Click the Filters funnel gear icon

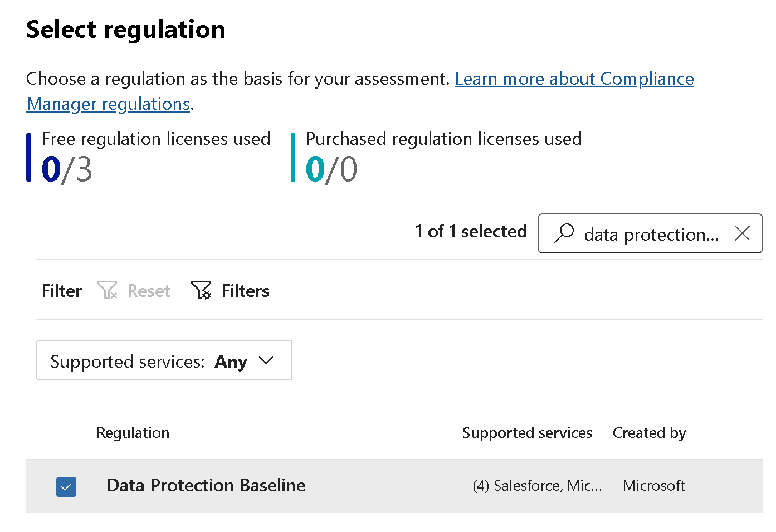(x=201, y=290)
